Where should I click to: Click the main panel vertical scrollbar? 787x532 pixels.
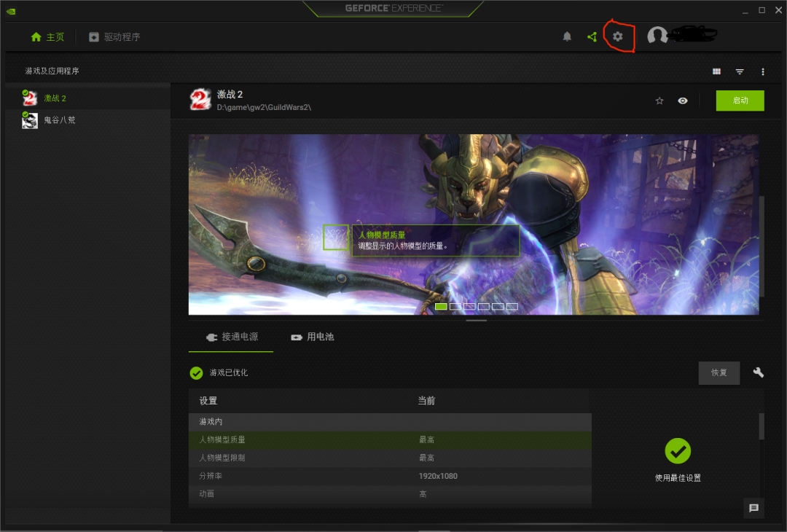click(762, 246)
